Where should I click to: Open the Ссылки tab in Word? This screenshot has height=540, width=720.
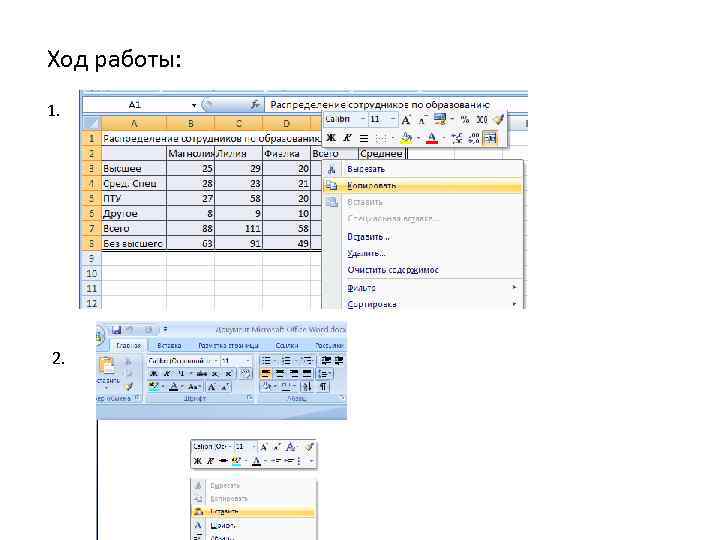287,345
